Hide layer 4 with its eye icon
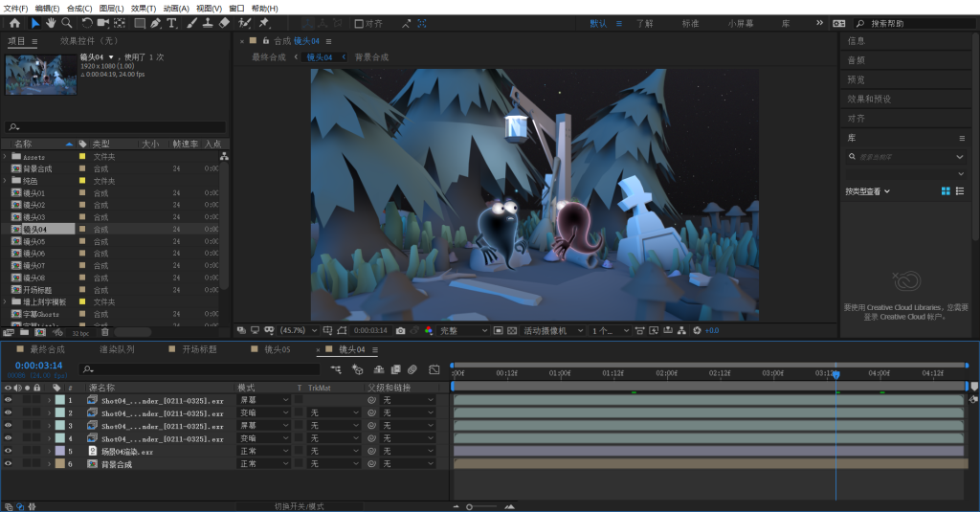The image size is (980, 512). click(x=8, y=438)
